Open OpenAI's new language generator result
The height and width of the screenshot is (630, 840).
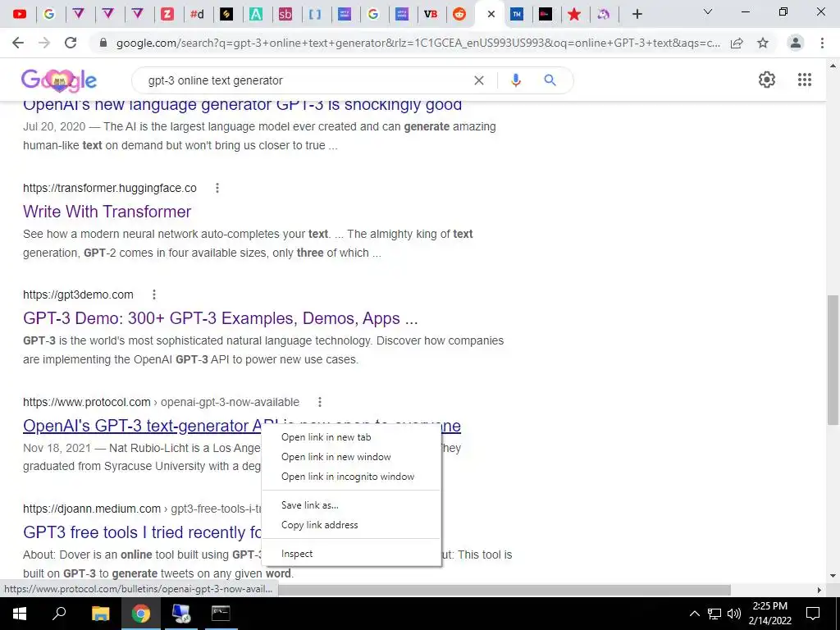click(x=242, y=106)
